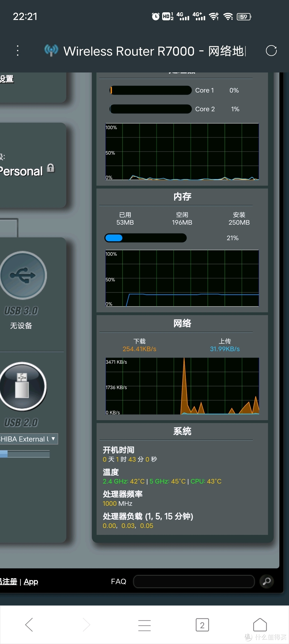Click the 无设备 label under USB 3.0
This screenshot has width=289, height=644.
point(21,325)
